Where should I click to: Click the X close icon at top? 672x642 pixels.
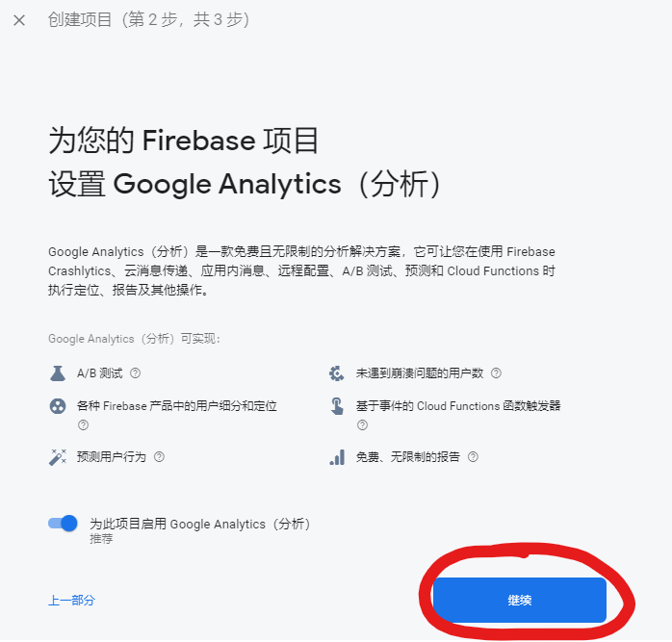coord(19,20)
